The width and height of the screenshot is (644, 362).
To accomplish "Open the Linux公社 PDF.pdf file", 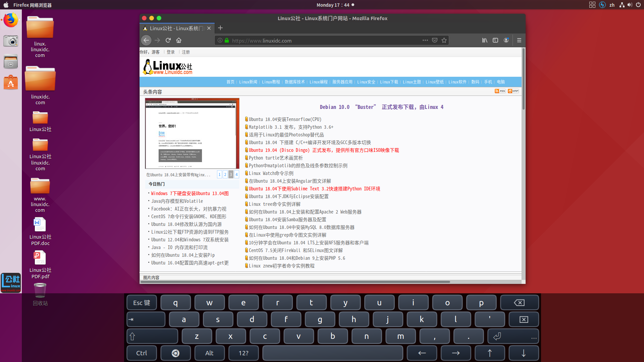I will click(40, 265).
